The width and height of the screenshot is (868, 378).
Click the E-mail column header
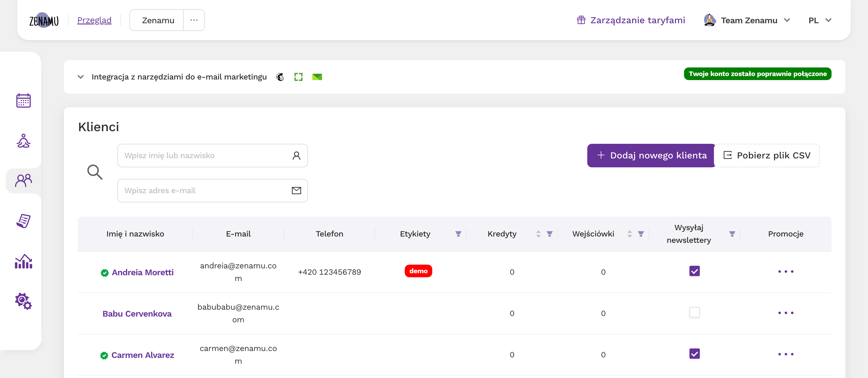coord(238,234)
